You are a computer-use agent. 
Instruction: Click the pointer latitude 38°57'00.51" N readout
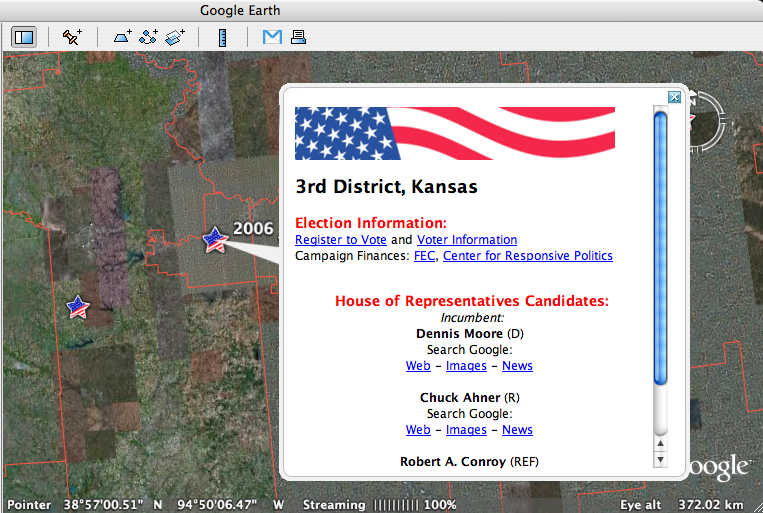tap(113, 505)
